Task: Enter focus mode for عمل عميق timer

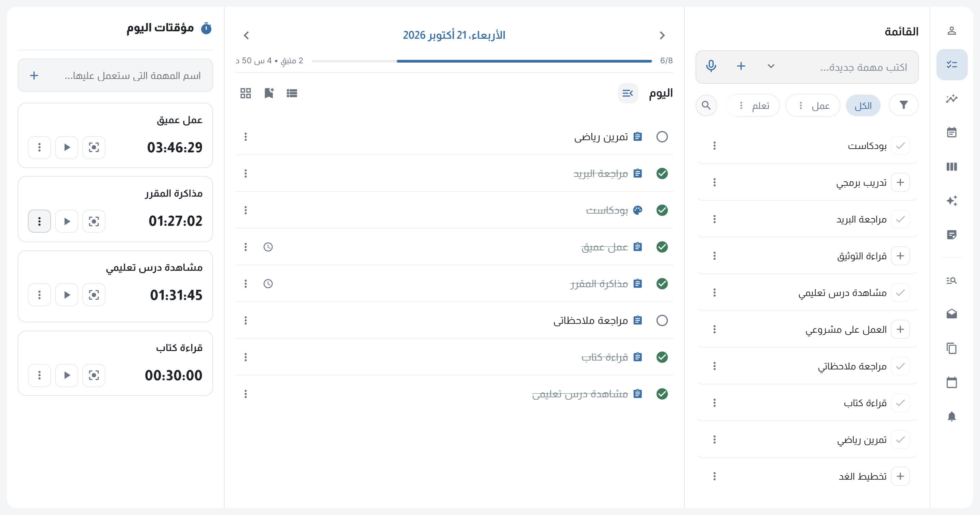Action: tap(94, 148)
